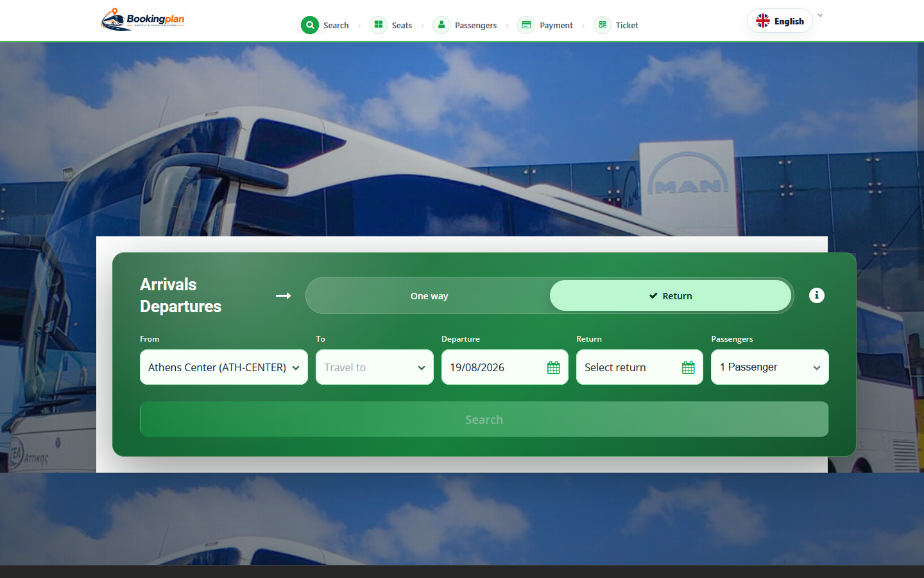The width and height of the screenshot is (924, 578).
Task: Go to the Payment step label
Action: pos(556,26)
